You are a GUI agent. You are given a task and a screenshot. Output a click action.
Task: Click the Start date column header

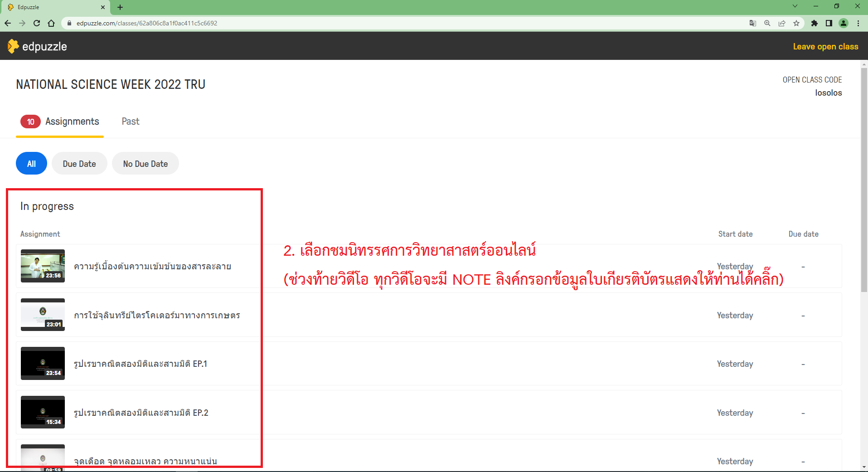coord(735,234)
